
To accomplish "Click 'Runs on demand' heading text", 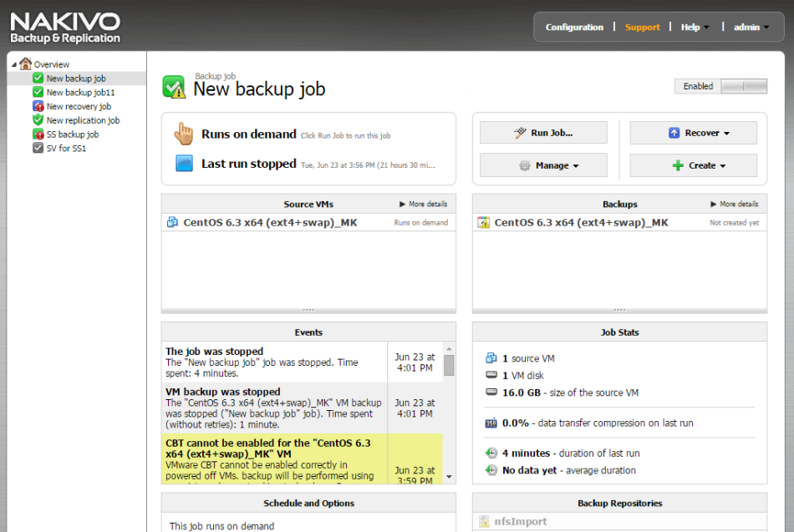I will (248, 134).
